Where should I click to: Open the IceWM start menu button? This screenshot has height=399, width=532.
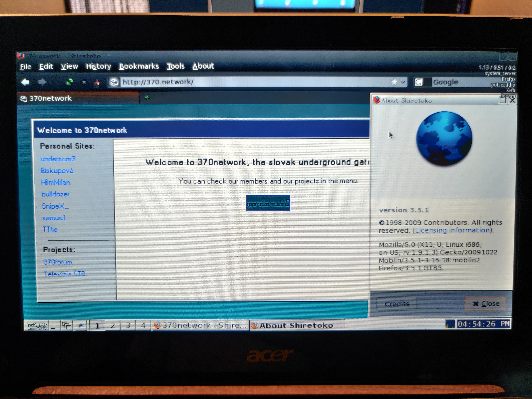37,326
